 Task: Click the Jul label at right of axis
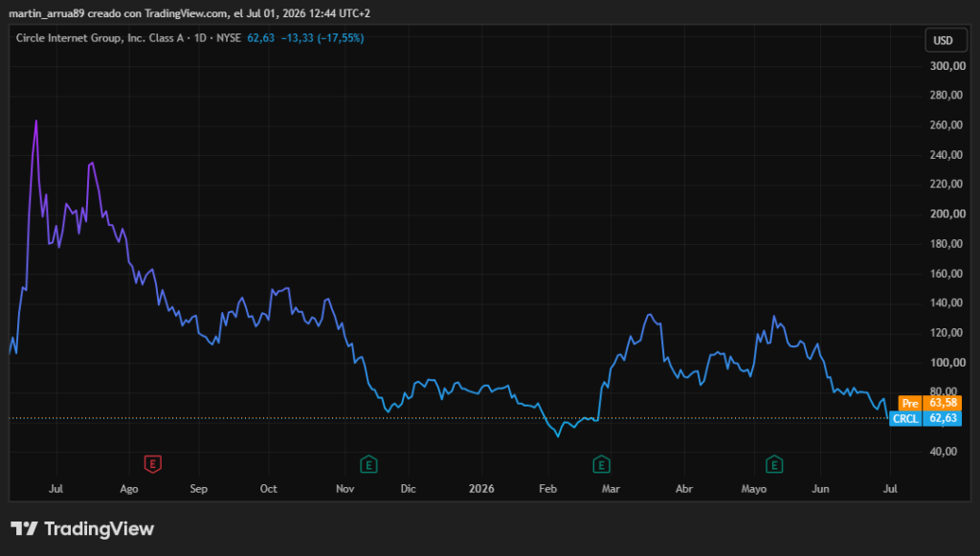point(890,488)
